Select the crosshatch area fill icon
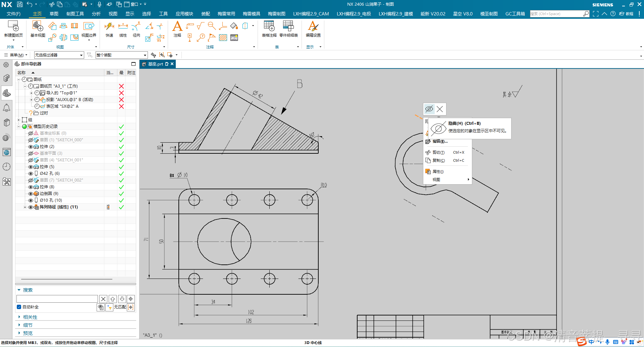This screenshot has width=644, height=347. 223,38
